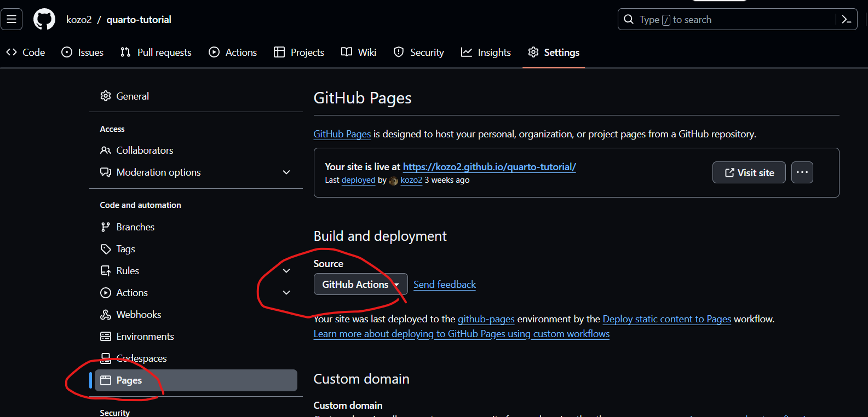Click the Environments server icon
Image resolution: width=868 pixels, height=417 pixels.
(106, 336)
